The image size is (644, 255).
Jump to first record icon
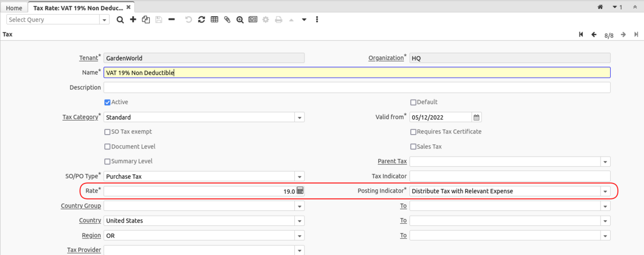(x=581, y=34)
